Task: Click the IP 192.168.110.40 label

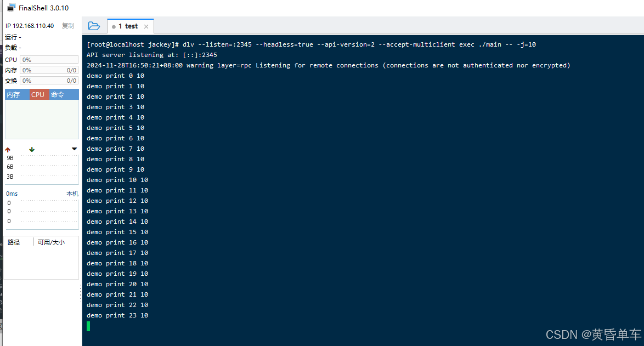Action: 30,26
